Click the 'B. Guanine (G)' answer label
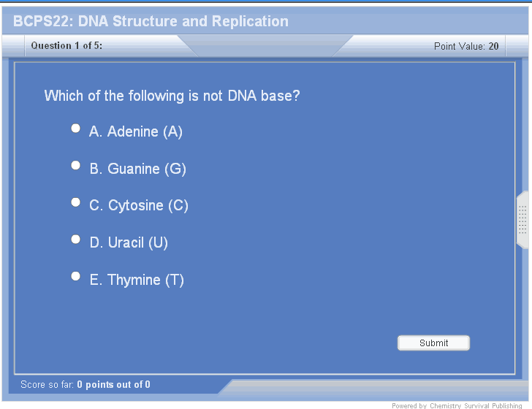The image size is (532, 409). coord(138,169)
